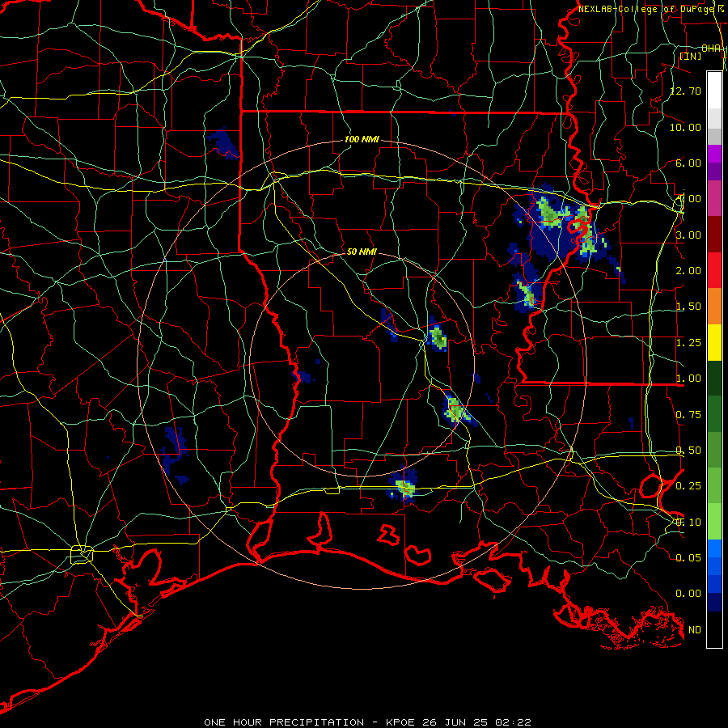Click the '6.00' legend value
This screenshot has height=728, width=728.
(688, 163)
